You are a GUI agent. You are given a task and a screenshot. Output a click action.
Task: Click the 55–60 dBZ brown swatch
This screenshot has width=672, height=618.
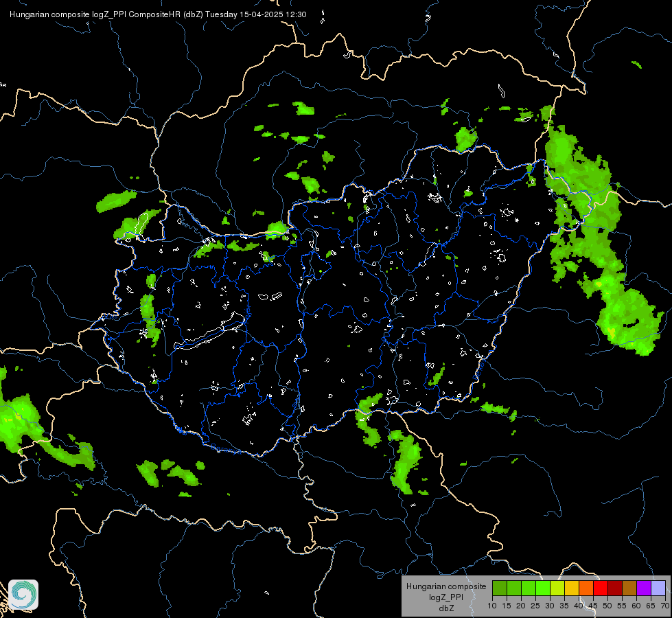(x=629, y=588)
